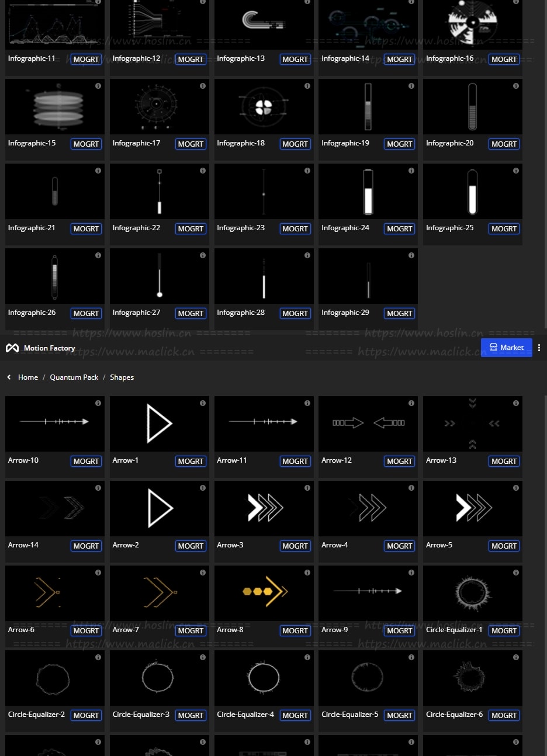Select Shapes breadcrumb
The width and height of the screenshot is (547, 756).
[x=122, y=377]
